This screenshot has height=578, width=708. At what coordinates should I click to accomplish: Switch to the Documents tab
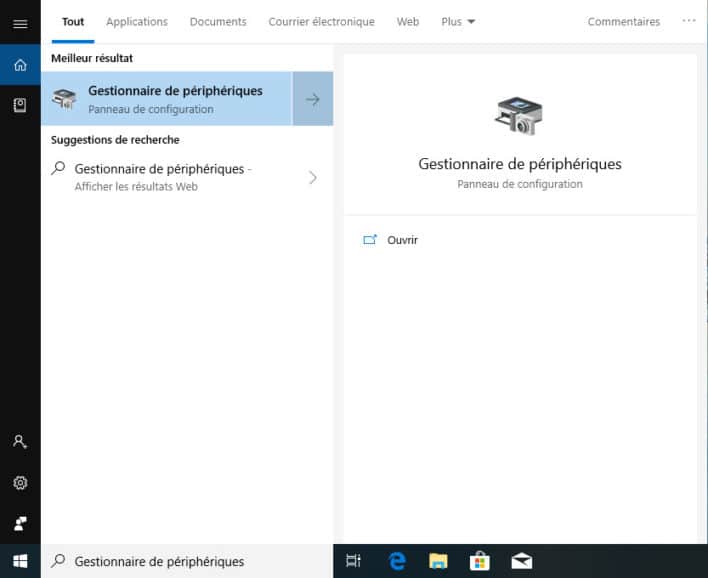click(218, 22)
